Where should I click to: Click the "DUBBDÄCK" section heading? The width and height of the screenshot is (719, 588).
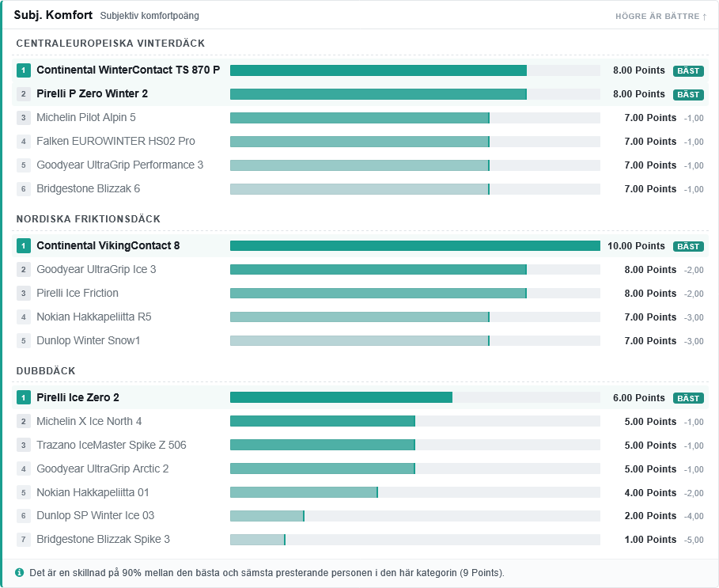(x=46, y=370)
